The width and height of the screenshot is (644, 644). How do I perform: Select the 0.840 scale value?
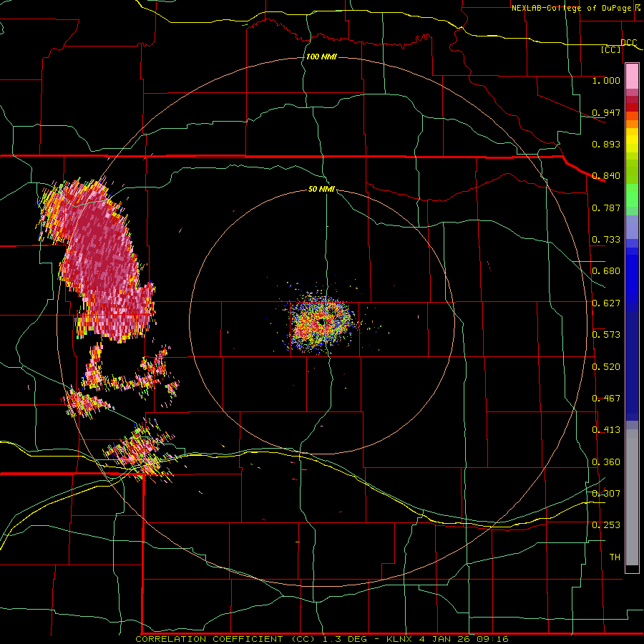(606, 176)
